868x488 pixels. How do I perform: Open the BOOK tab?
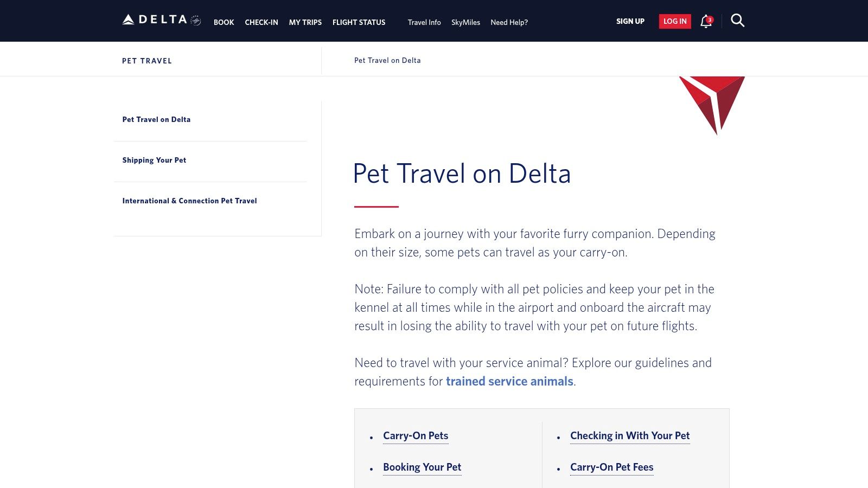(224, 22)
